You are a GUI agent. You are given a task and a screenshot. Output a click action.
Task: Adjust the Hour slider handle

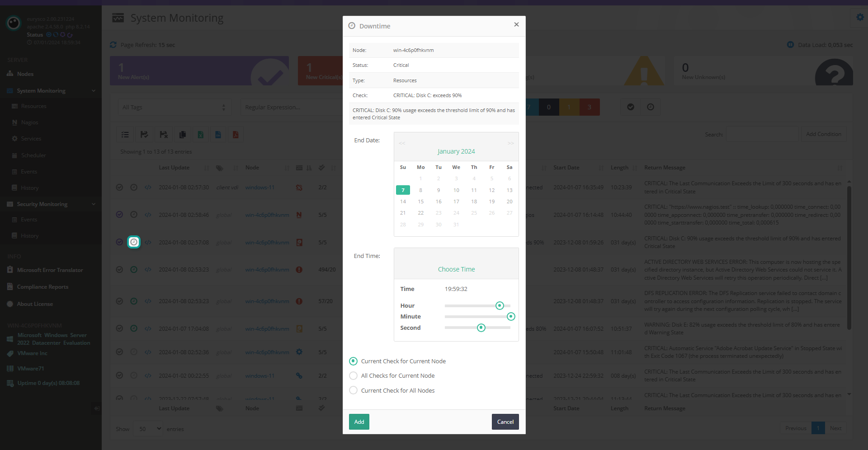tap(500, 306)
